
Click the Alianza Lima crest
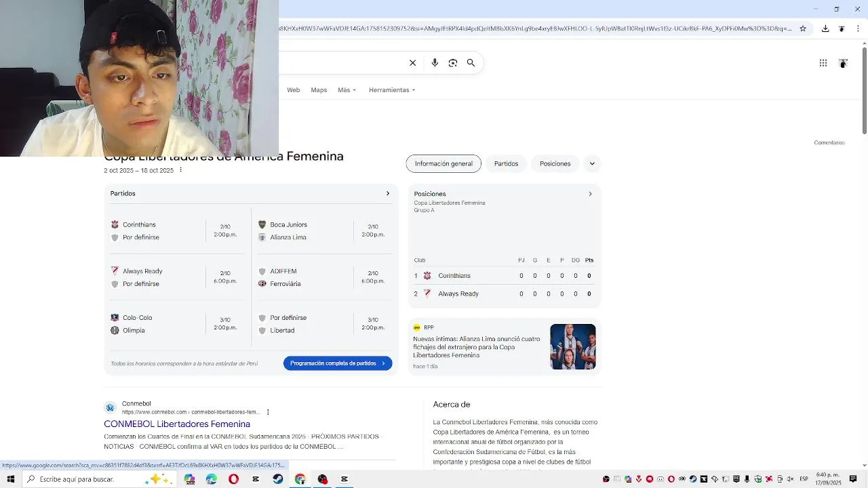pyautogui.click(x=262, y=237)
